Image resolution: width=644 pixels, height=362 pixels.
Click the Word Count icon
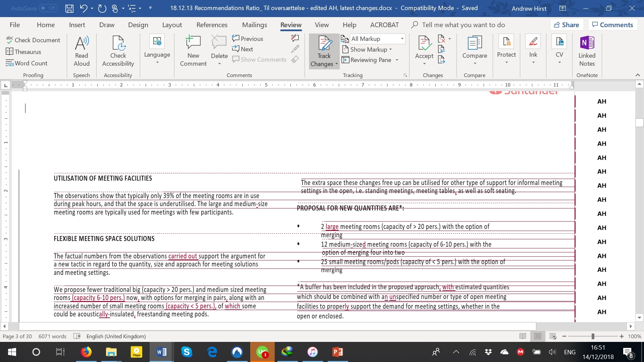click(x=9, y=63)
